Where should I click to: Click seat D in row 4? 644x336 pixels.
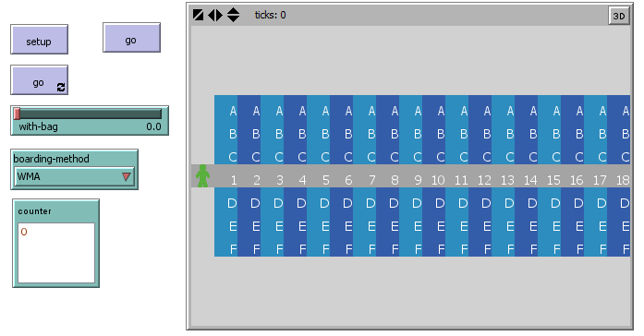click(x=301, y=203)
